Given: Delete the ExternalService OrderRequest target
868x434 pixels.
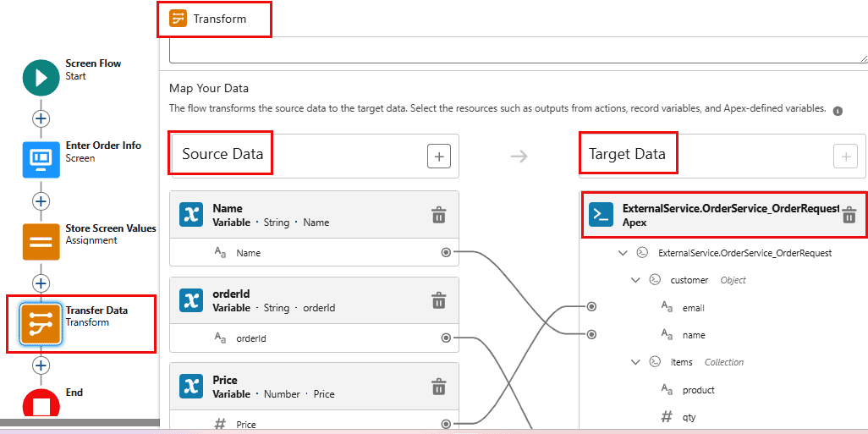Looking at the screenshot, I should pos(849,215).
